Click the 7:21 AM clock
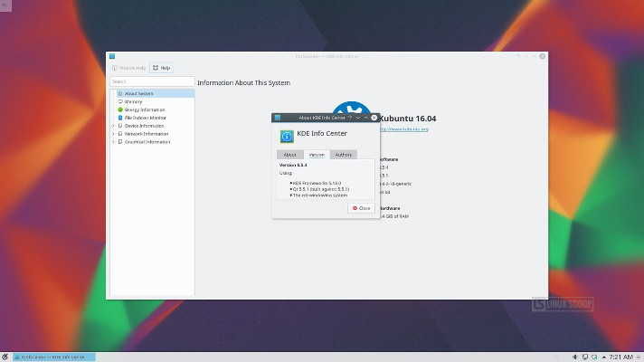 (x=620, y=357)
